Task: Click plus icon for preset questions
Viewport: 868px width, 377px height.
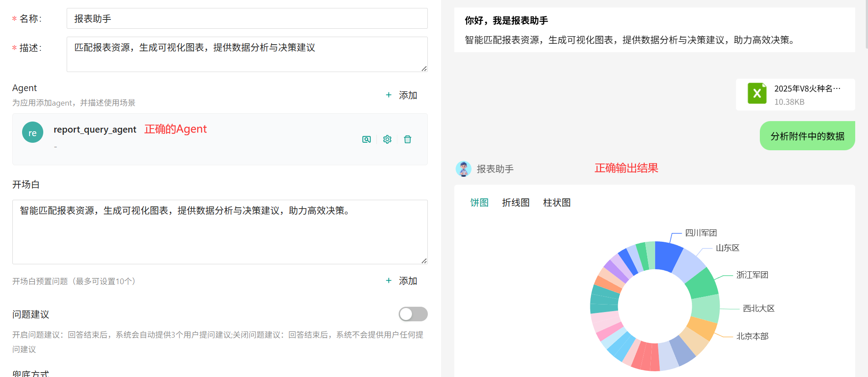Action: tap(389, 281)
